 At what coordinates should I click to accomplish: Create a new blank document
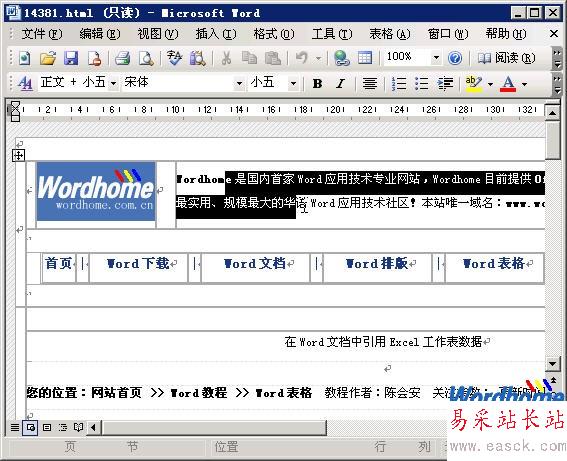(x=25, y=58)
